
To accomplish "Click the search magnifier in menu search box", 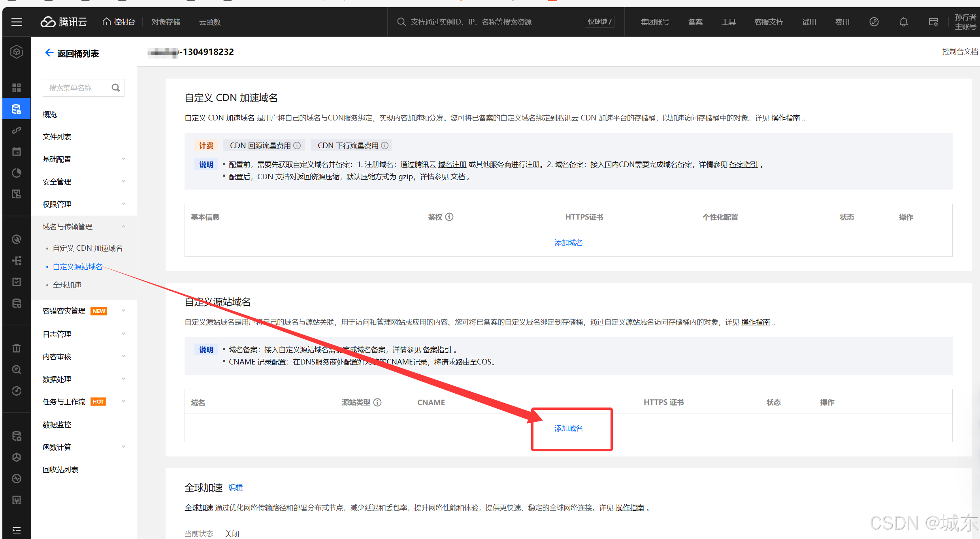I will [115, 88].
